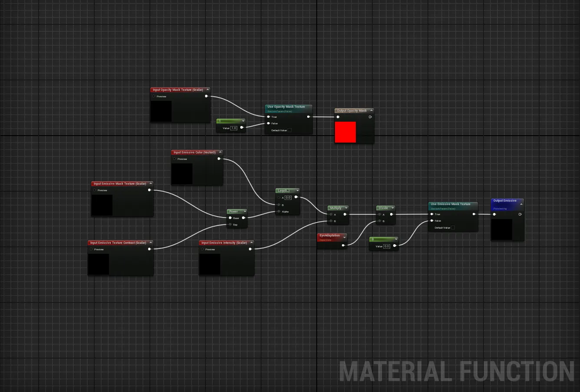Click output pin of Lerp node
Viewport: 580px width, 392px height.
pyautogui.click(x=296, y=197)
